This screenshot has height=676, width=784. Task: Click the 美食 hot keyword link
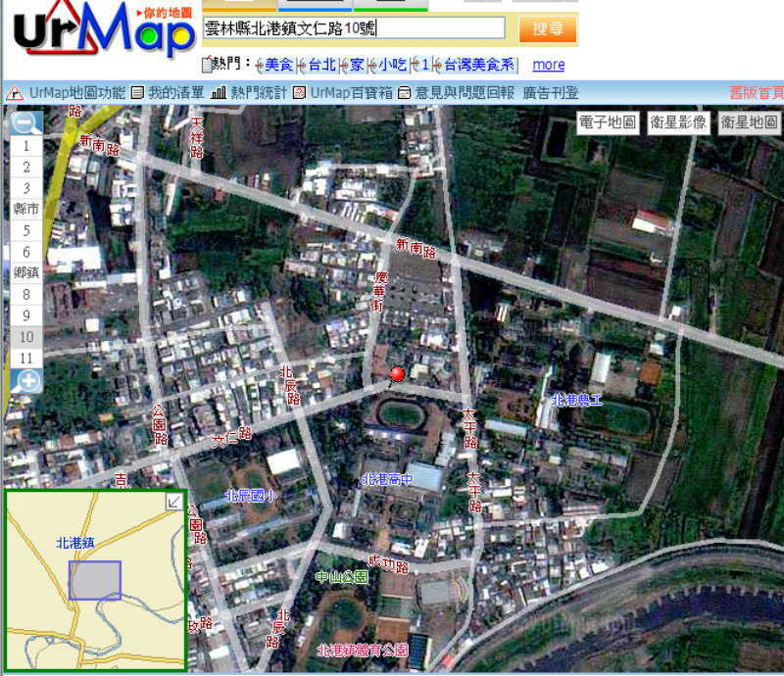click(278, 65)
